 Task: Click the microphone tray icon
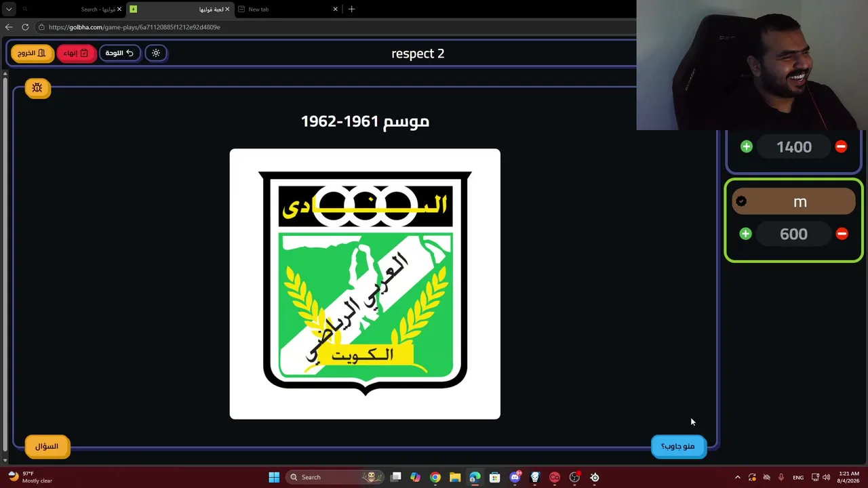pos(781,477)
